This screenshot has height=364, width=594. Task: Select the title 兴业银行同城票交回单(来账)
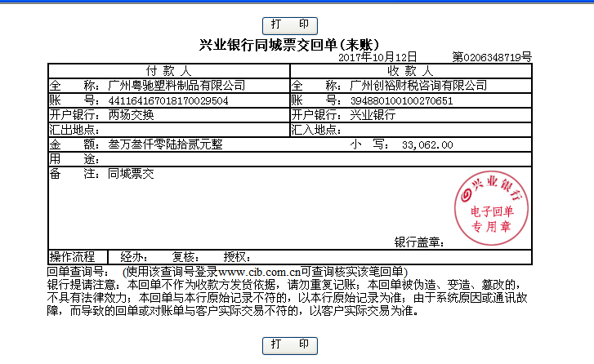[x=290, y=45]
